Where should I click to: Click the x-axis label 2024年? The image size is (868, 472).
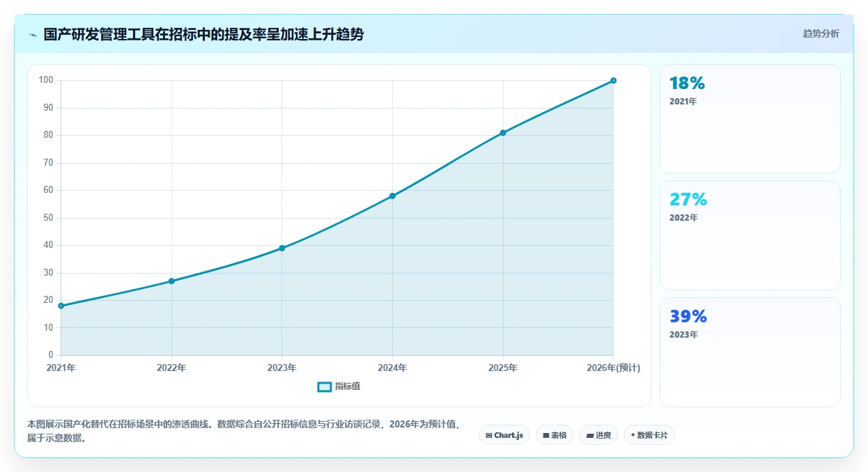392,368
